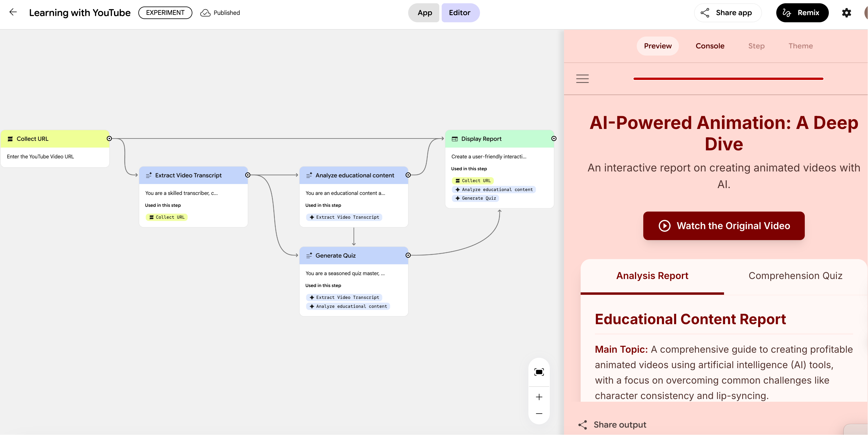Click 'You are a seasoned quiz master' text

[x=345, y=273]
